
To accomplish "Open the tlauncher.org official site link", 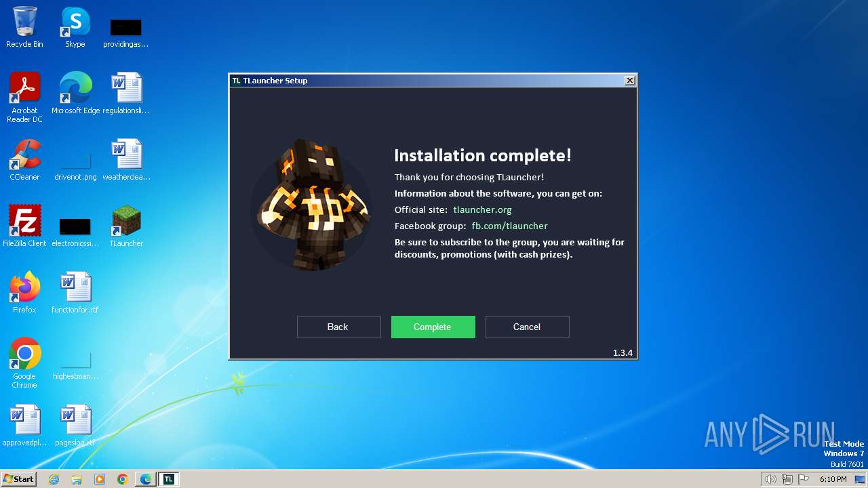I will [483, 209].
